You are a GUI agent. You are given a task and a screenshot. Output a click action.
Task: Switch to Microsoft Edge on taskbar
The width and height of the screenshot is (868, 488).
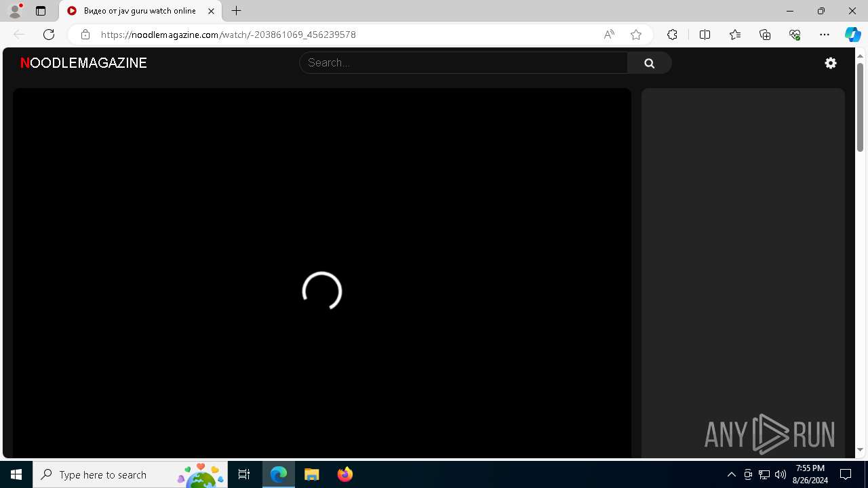[x=279, y=474]
